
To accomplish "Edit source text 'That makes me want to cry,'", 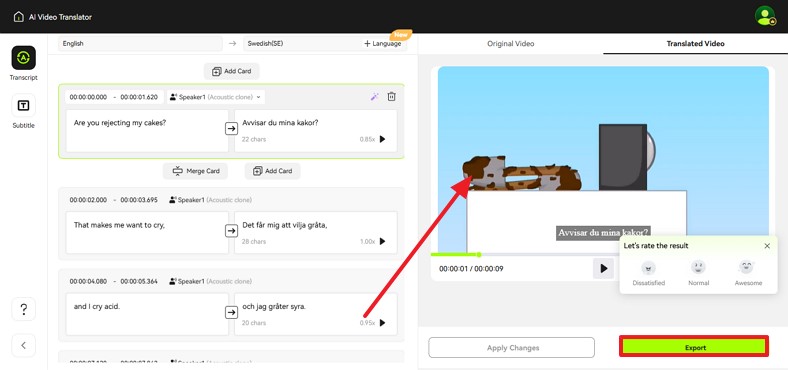I will (x=147, y=233).
